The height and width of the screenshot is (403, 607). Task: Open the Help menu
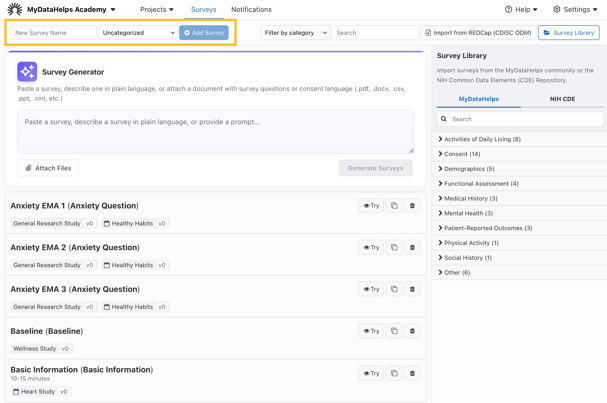coord(521,9)
